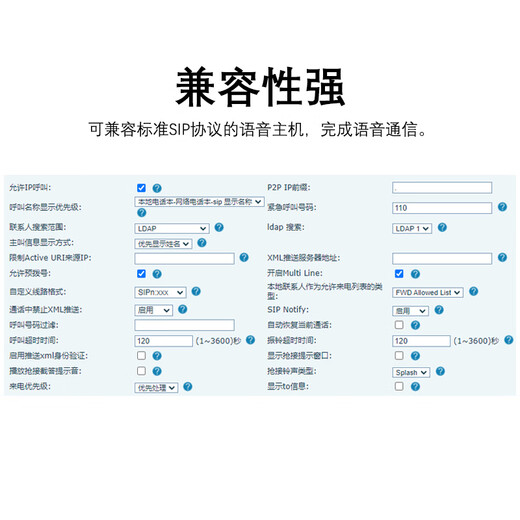Open help icon for 显示to信息 checkbox
This screenshot has height=520, width=520.
[415, 386]
